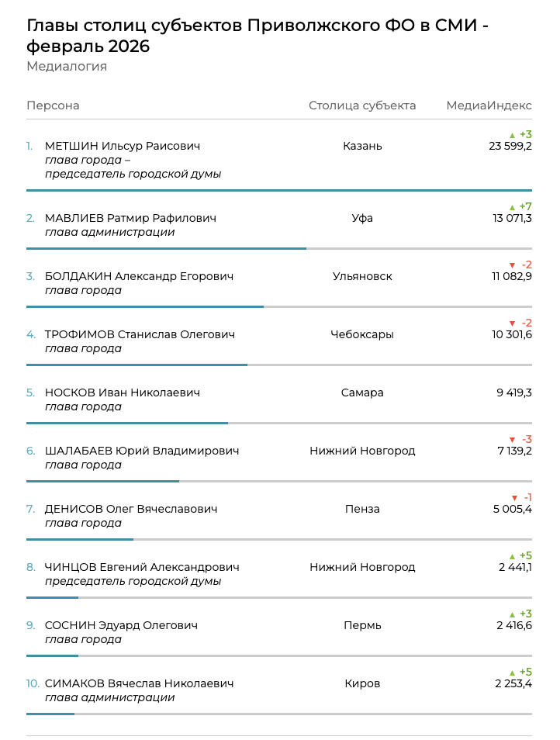Click the МедиаИндекс column header
Viewport: 560px width, 740px height.
pos(489,105)
